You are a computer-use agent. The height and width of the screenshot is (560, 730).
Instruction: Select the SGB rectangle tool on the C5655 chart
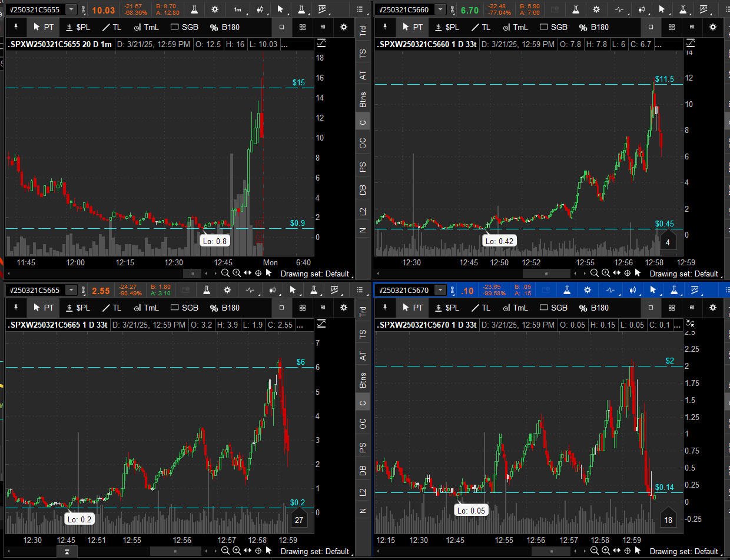(x=184, y=27)
